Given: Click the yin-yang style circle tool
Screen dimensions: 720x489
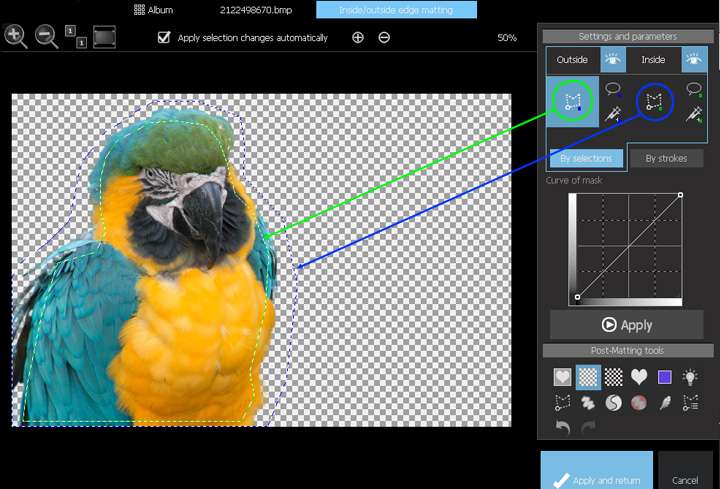Looking at the screenshot, I should (x=613, y=403).
